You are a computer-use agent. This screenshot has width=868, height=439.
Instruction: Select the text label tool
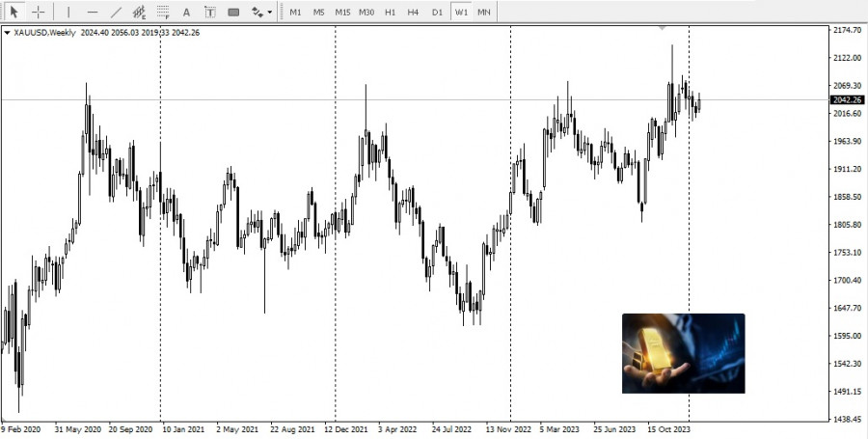pyautogui.click(x=210, y=12)
